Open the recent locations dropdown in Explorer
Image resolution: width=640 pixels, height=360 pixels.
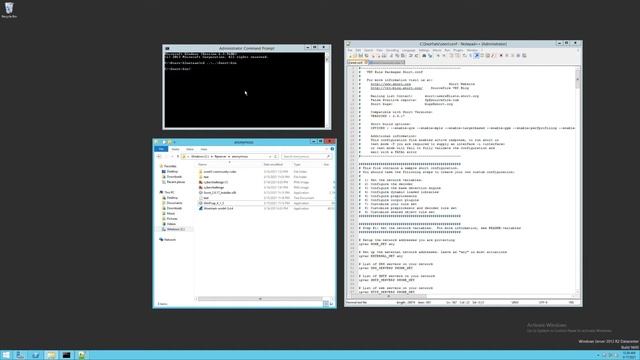(x=172, y=156)
